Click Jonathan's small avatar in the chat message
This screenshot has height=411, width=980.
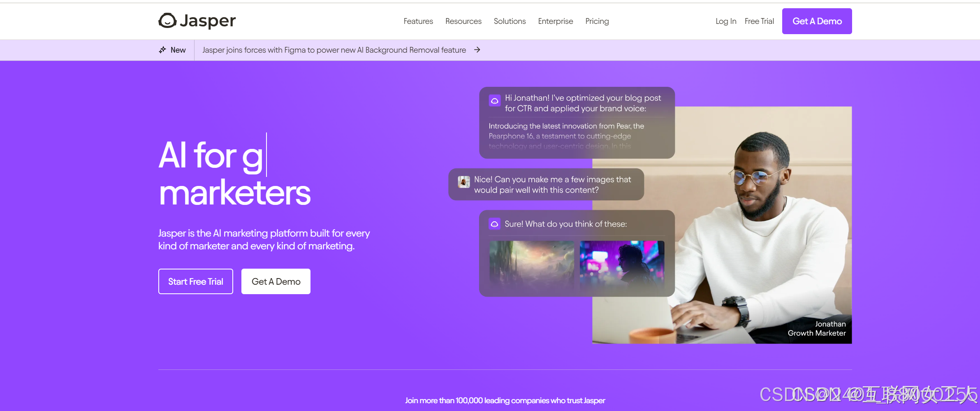click(x=464, y=181)
